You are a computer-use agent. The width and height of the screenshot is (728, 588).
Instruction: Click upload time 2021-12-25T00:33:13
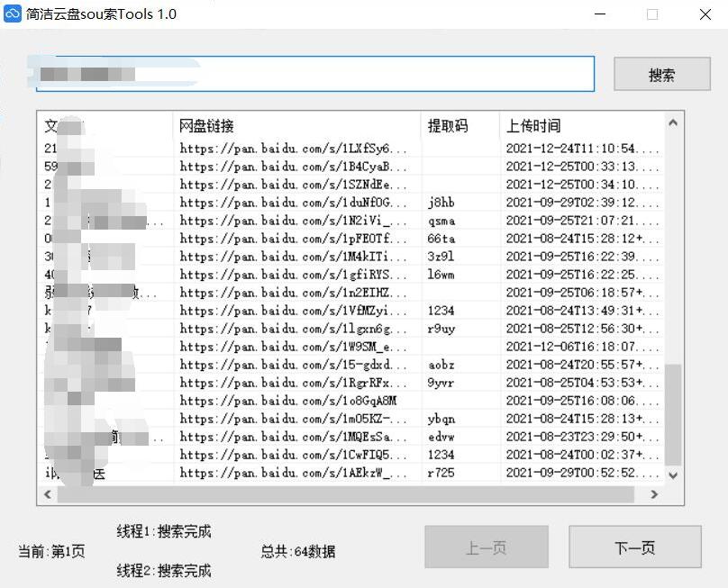pos(583,167)
